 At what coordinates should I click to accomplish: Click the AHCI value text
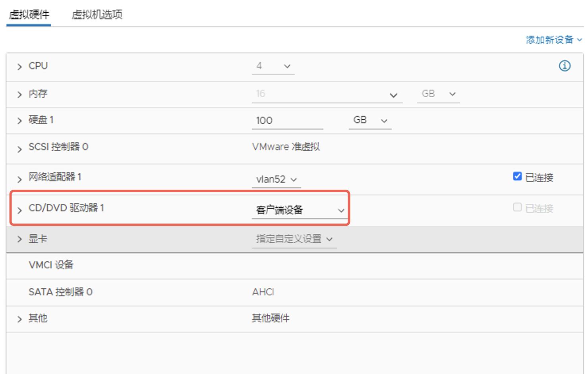point(263,292)
